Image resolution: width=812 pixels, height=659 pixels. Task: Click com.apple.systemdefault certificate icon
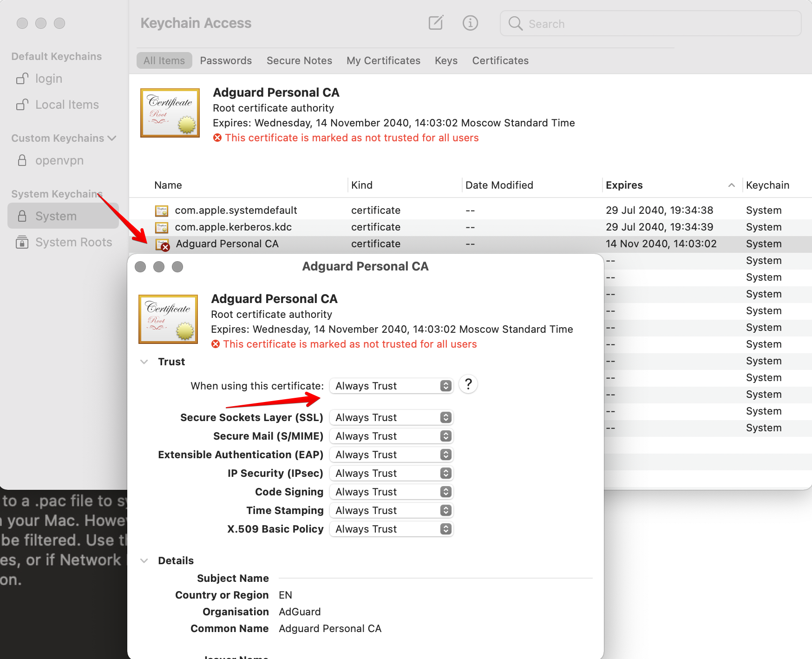(161, 211)
